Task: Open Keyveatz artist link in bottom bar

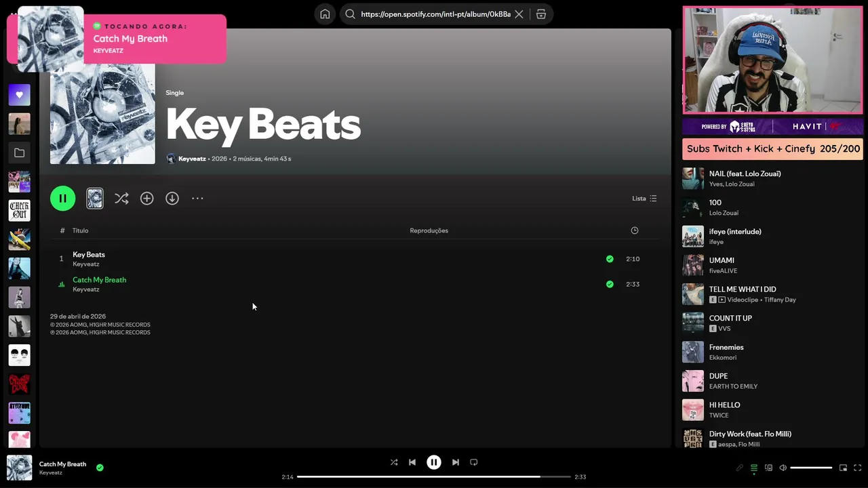Action: [x=51, y=472]
